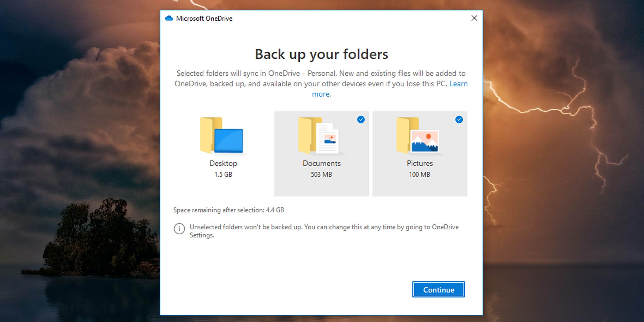644x322 pixels.
Task: Click the Microsoft OneDrive cloud icon
Action: 169,18
